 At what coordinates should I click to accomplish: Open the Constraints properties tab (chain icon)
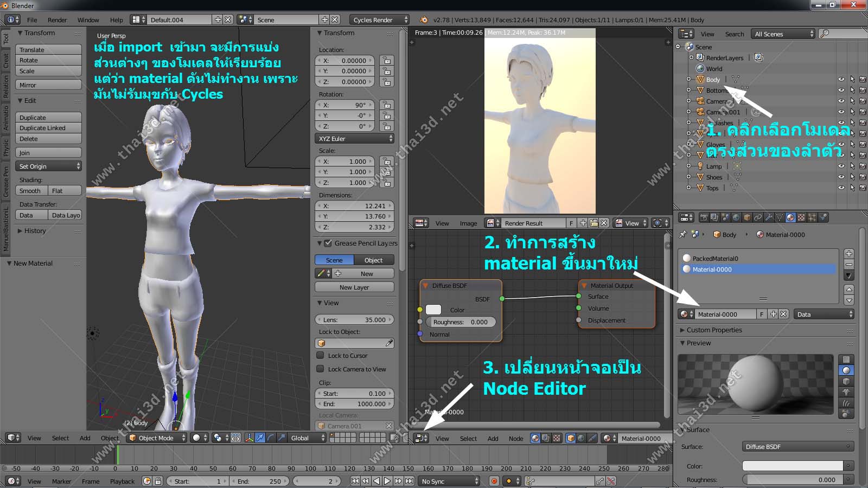[758, 217]
